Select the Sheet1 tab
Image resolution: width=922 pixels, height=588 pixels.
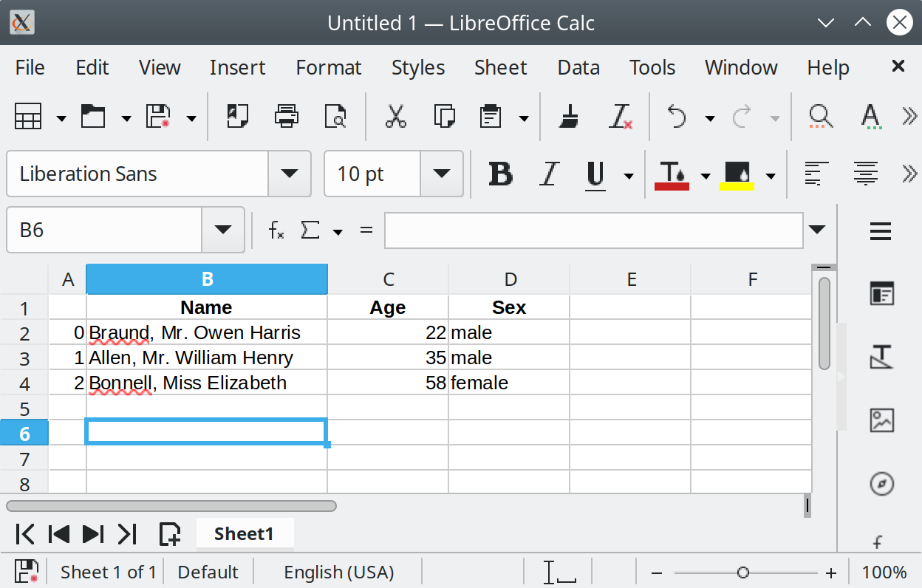(x=245, y=533)
